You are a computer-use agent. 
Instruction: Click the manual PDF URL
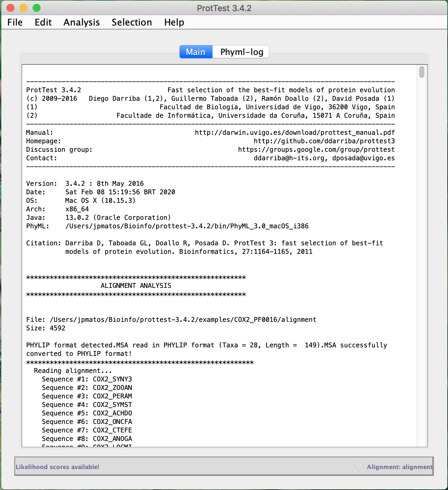(x=295, y=132)
